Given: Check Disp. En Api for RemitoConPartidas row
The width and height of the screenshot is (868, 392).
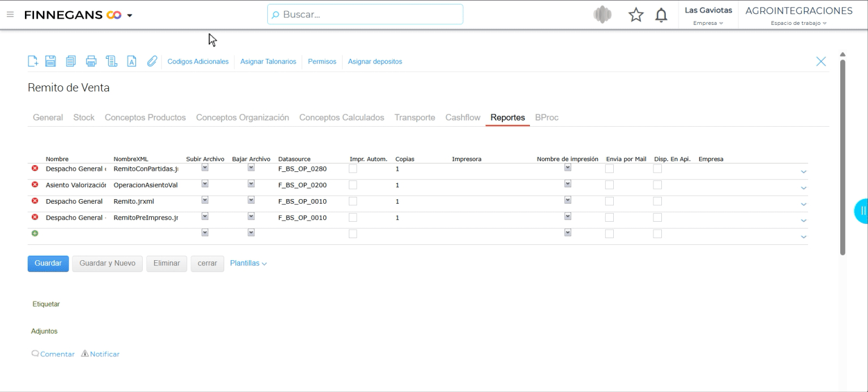Looking at the screenshot, I should [x=657, y=169].
